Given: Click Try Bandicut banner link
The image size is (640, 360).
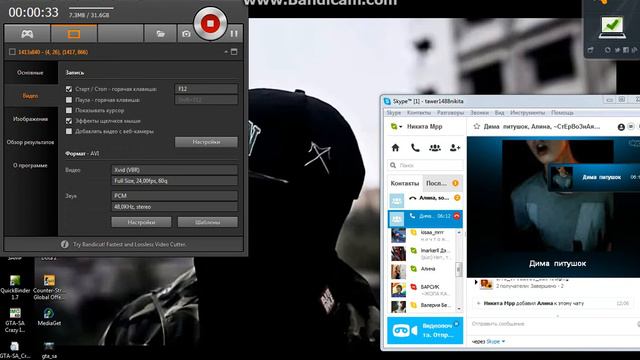Looking at the screenshot, I should tap(129, 244).
